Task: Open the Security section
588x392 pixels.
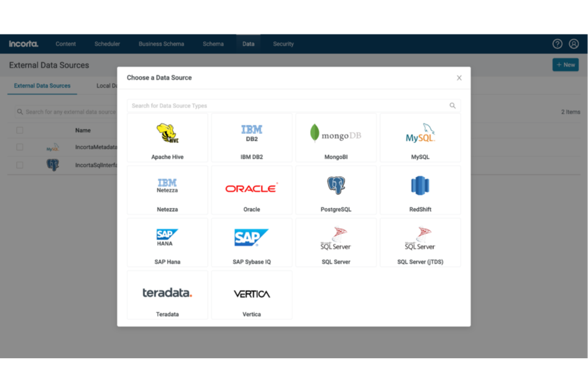Action: pos(283,44)
